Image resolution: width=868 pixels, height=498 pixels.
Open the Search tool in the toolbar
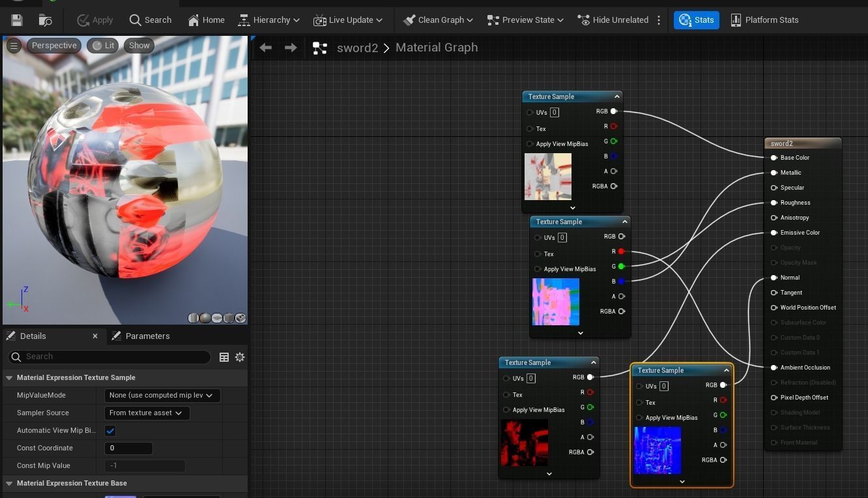pyautogui.click(x=151, y=20)
